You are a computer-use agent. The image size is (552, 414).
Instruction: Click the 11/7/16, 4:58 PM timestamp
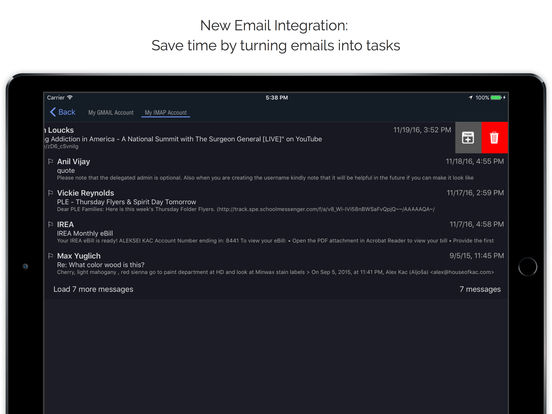tap(477, 224)
